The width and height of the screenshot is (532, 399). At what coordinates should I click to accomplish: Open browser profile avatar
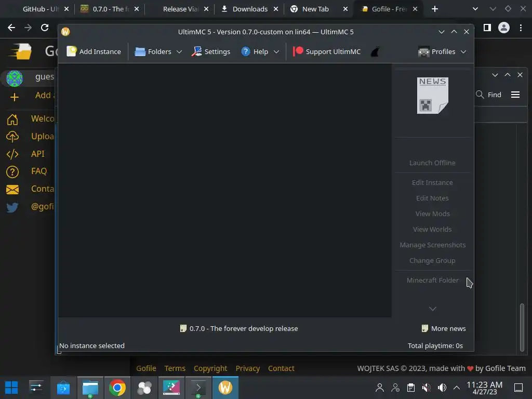(504, 28)
